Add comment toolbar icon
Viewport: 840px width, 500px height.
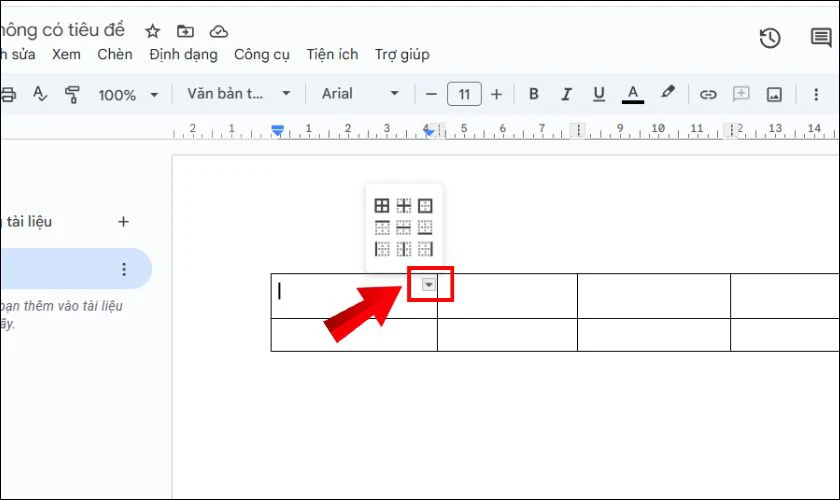[x=741, y=94]
